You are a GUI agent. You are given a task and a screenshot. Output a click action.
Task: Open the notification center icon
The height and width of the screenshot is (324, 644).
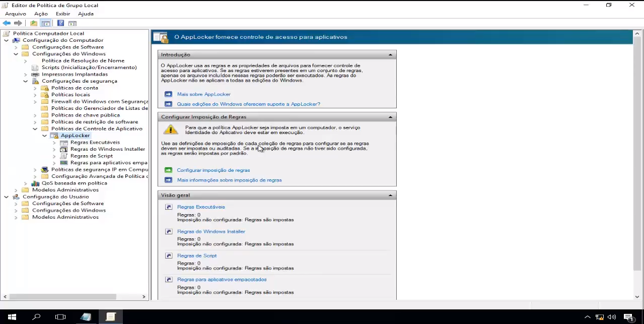[629, 317]
